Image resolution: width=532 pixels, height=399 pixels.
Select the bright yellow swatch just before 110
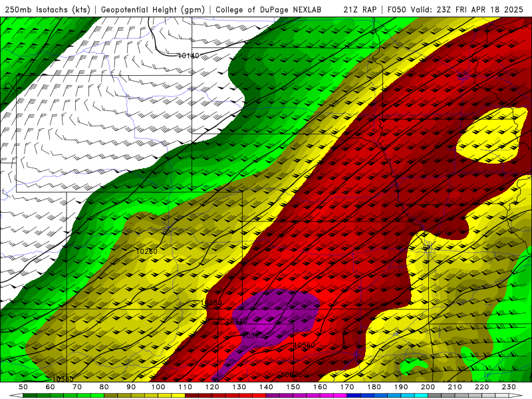click(x=178, y=396)
